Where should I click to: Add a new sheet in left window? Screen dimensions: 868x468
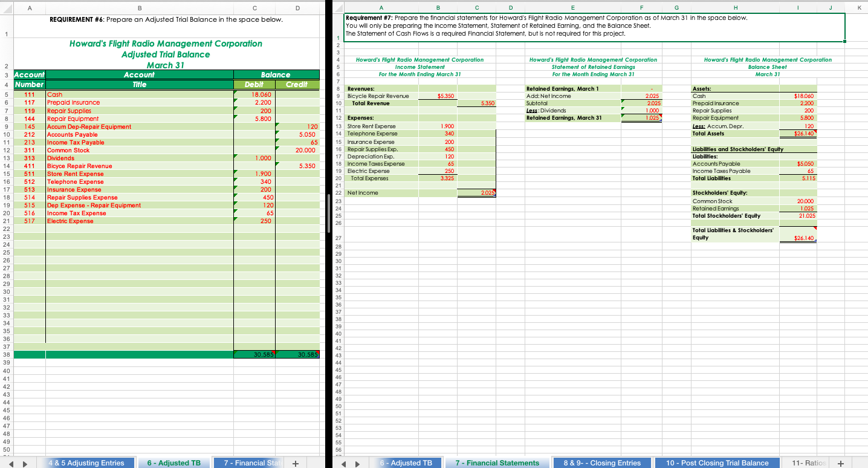click(295, 463)
